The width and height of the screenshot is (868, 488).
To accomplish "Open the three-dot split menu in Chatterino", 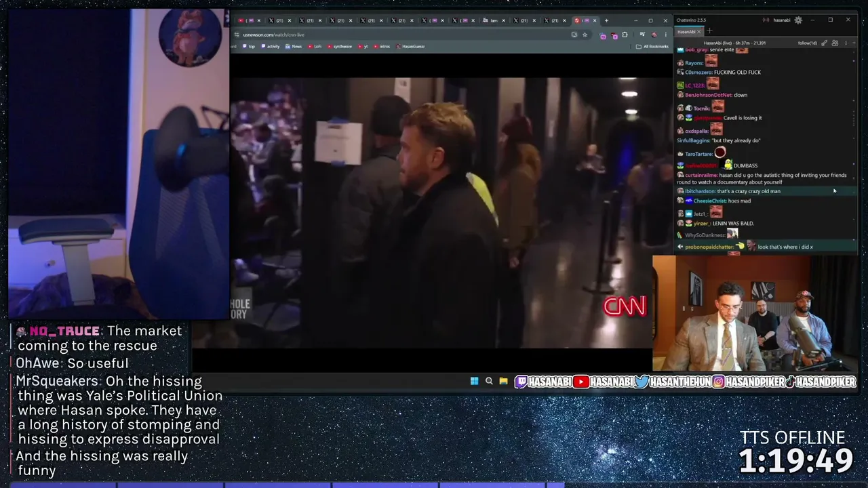I will tap(845, 43).
